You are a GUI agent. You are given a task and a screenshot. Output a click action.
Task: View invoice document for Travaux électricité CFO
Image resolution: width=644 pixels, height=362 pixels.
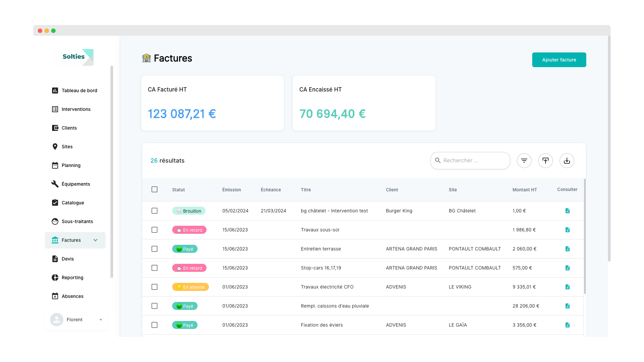(568, 287)
